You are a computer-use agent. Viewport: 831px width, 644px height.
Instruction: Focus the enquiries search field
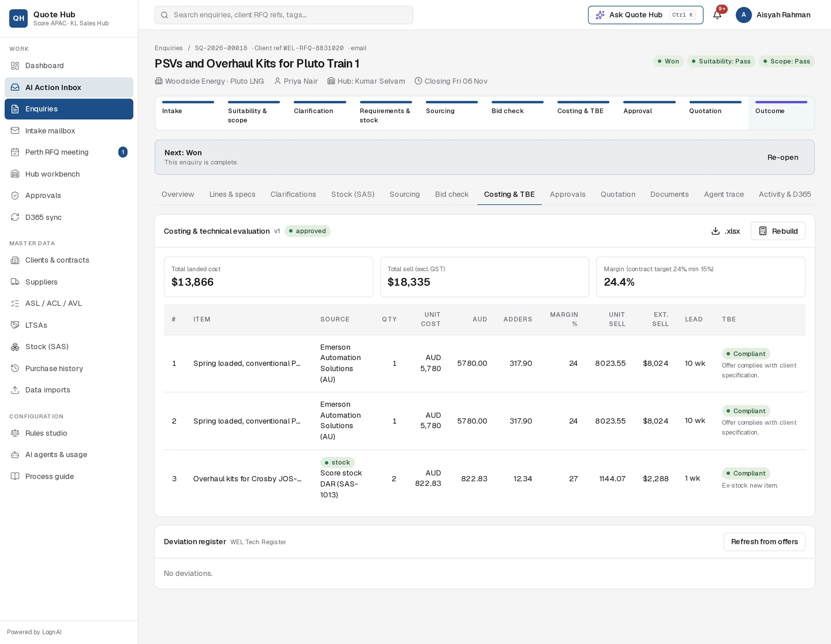click(284, 15)
